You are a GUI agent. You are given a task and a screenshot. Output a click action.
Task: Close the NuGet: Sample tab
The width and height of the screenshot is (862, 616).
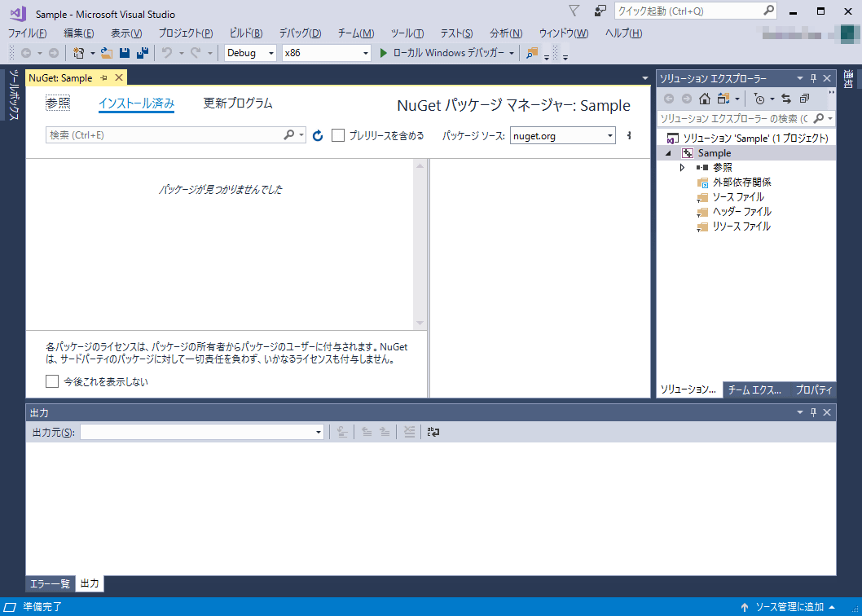[x=118, y=78]
